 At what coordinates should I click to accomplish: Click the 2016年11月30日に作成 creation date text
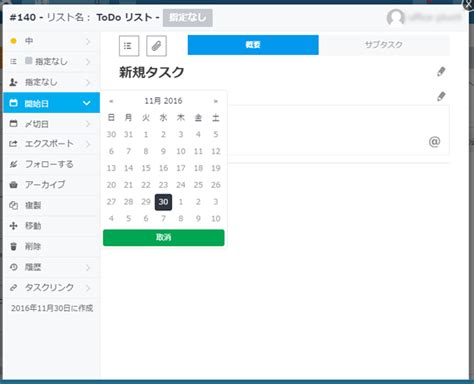(x=52, y=308)
